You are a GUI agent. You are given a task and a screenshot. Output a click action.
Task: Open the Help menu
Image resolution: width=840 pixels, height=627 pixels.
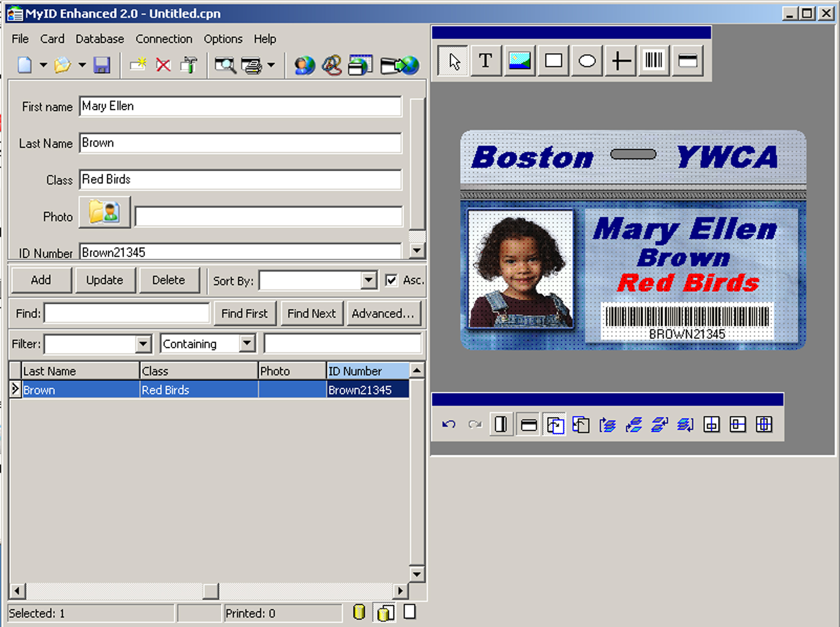[x=265, y=39]
